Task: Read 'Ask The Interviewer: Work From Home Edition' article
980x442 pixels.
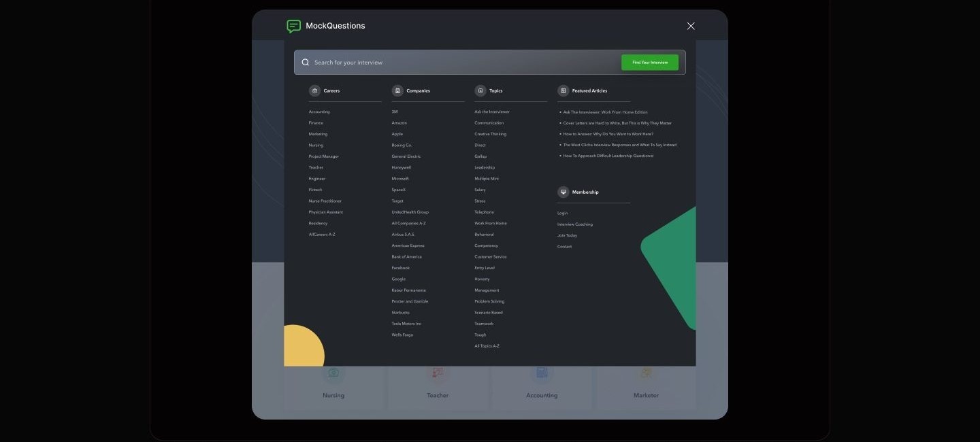Action: coord(606,112)
